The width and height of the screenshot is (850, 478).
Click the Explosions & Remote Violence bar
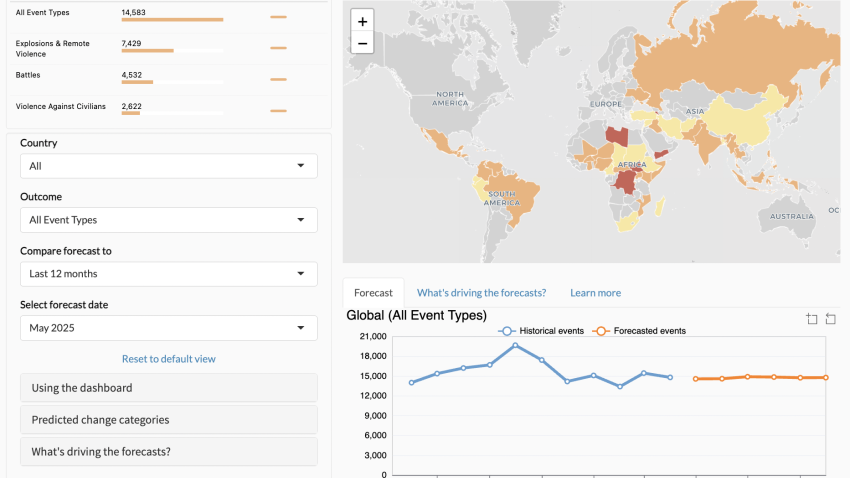[147, 50]
